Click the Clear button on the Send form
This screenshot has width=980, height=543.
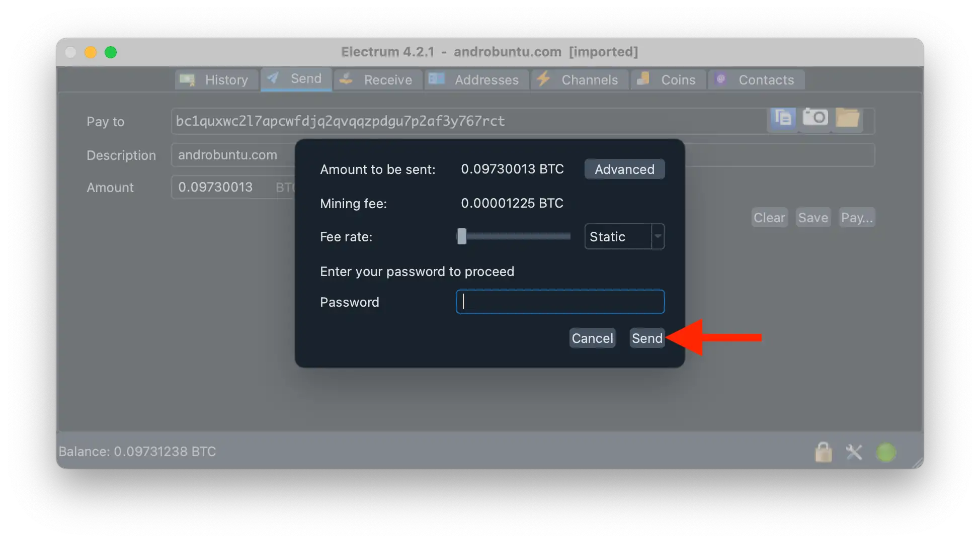[769, 217]
